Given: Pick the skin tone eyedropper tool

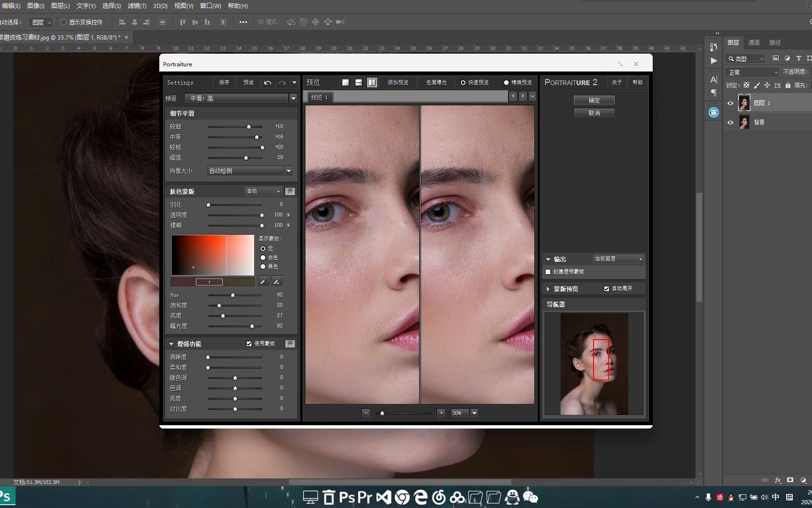Looking at the screenshot, I should [x=264, y=281].
